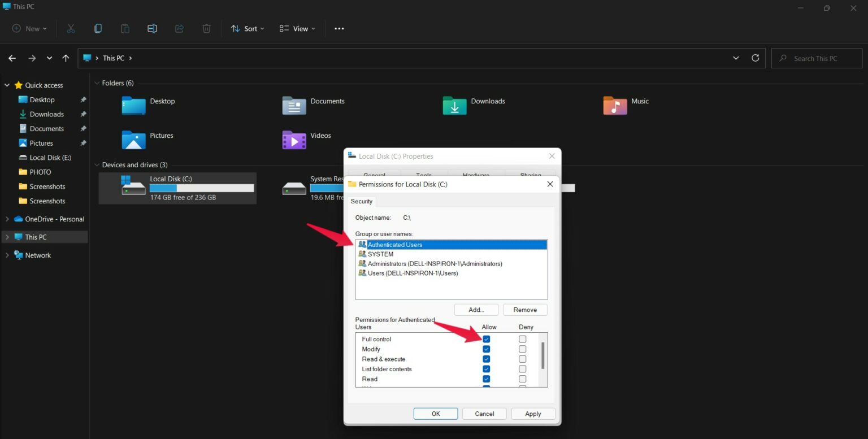
Task: Click the Rename icon in the toolbar
Action: tap(152, 28)
